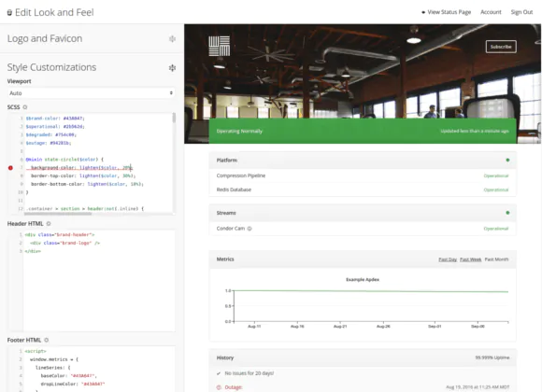Click the brand-logo div line in Header HTML

(x=65, y=244)
